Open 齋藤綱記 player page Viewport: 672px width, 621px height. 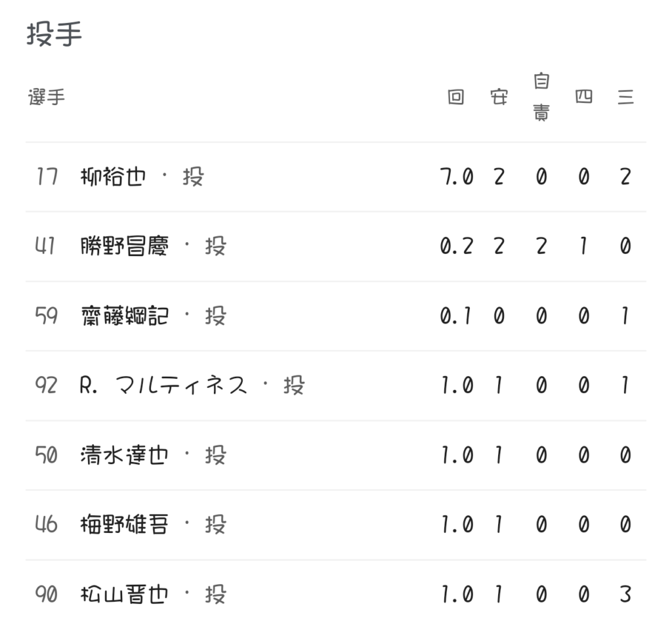point(124,316)
